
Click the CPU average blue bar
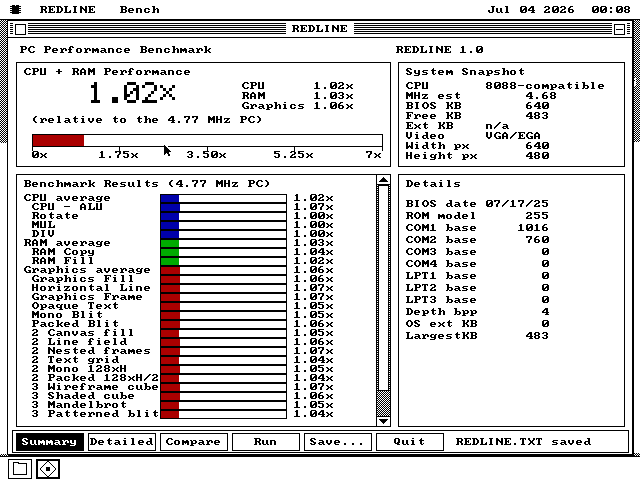170,198
